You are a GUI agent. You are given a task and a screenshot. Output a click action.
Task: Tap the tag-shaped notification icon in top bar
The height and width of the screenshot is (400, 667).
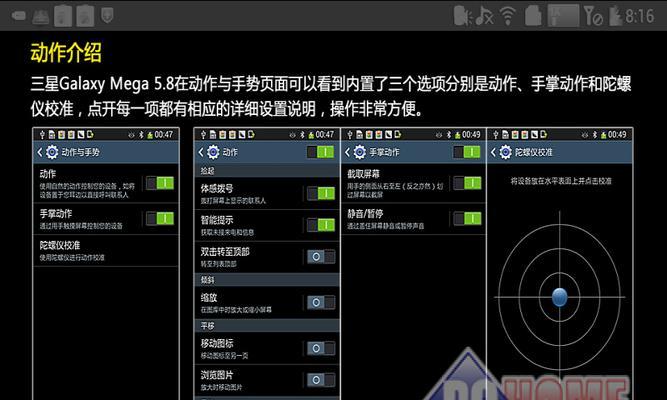point(19,16)
